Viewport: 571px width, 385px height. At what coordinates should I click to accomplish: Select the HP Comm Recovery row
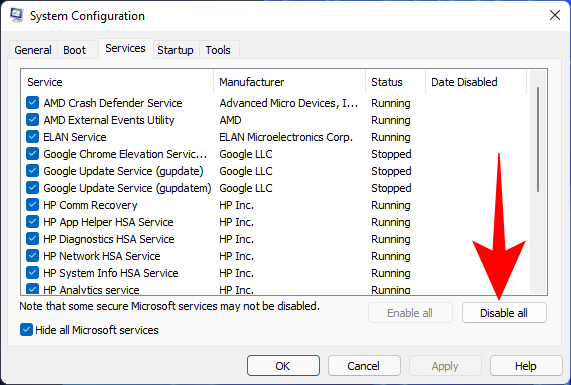tap(275, 205)
